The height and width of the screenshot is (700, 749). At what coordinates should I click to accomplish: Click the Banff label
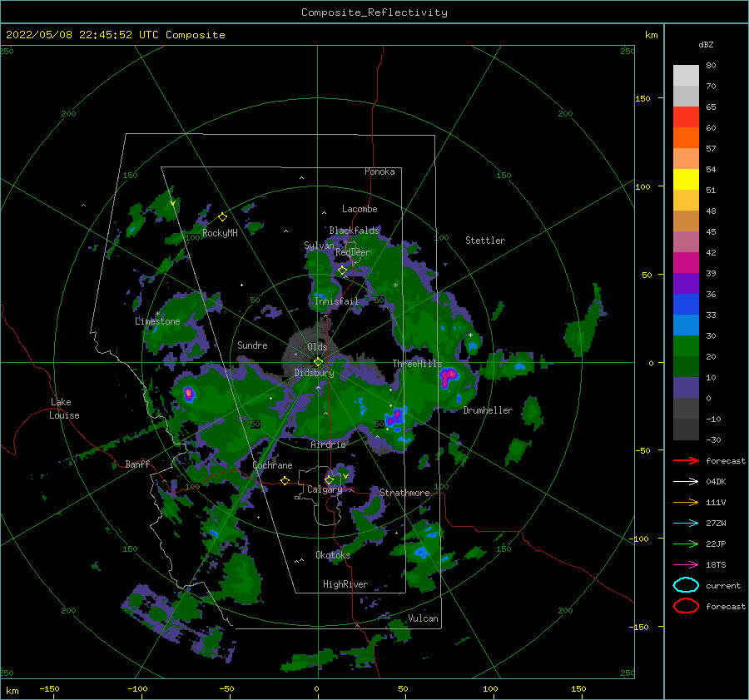[137, 464]
